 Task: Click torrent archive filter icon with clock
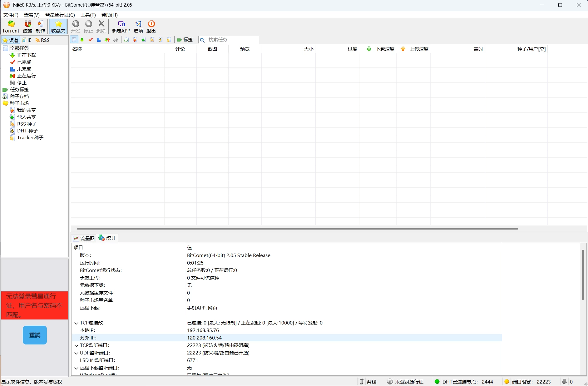tap(126, 40)
